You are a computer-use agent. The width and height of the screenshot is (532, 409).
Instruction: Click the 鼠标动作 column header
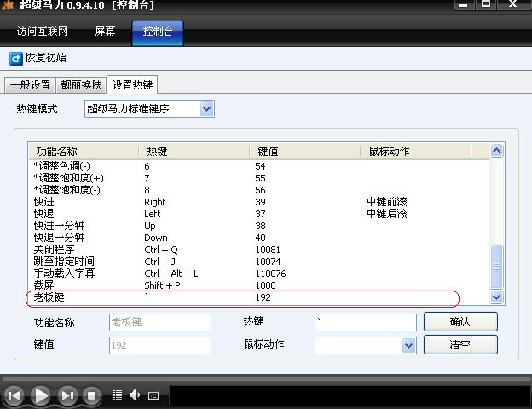416,152
